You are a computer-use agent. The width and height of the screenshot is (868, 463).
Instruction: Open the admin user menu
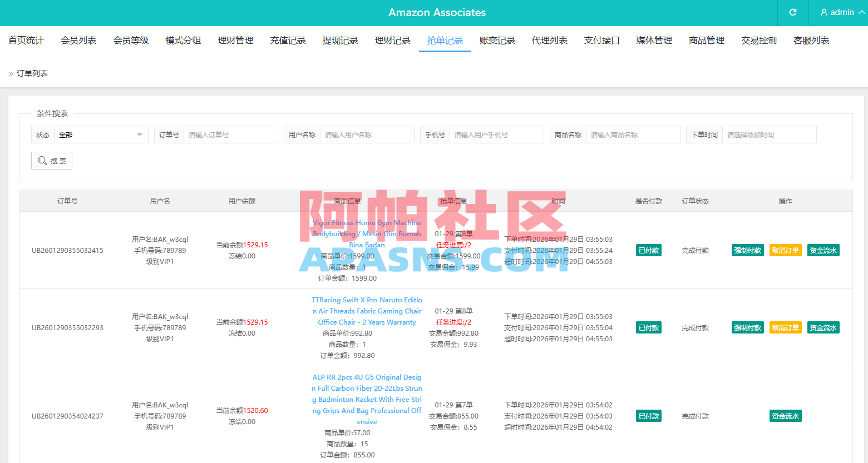tap(842, 12)
